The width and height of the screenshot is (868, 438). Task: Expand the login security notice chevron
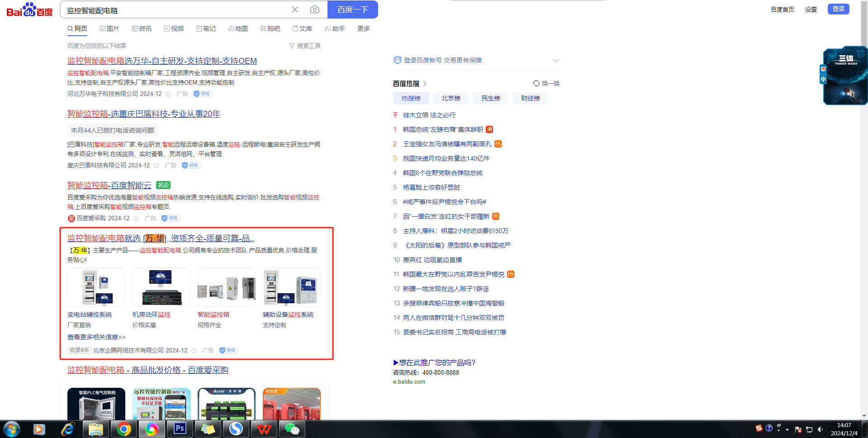[x=556, y=61]
